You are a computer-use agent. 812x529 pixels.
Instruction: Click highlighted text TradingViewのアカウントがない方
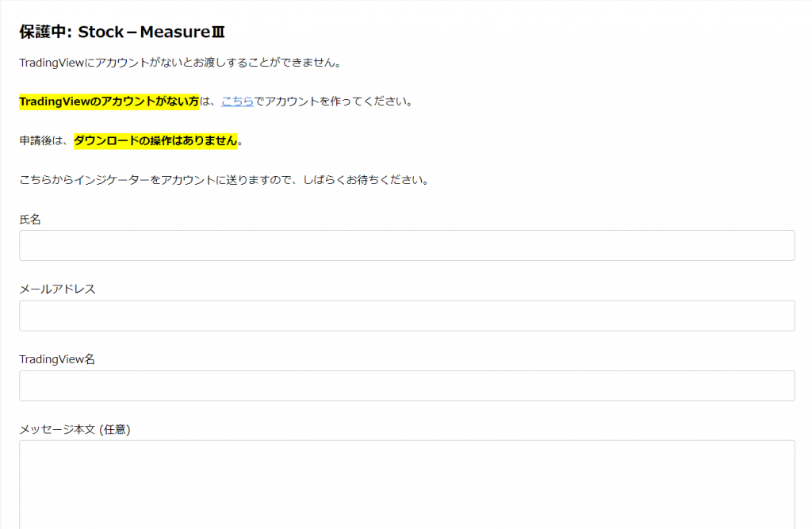point(109,102)
